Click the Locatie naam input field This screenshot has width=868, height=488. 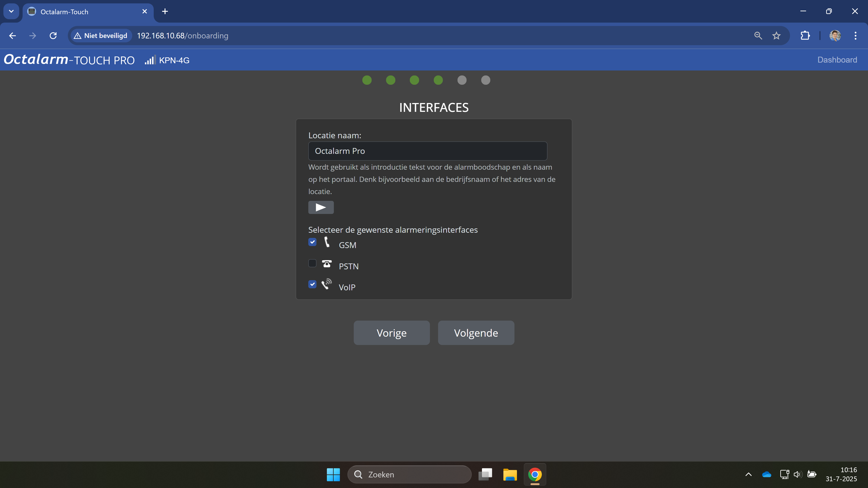[x=427, y=151]
